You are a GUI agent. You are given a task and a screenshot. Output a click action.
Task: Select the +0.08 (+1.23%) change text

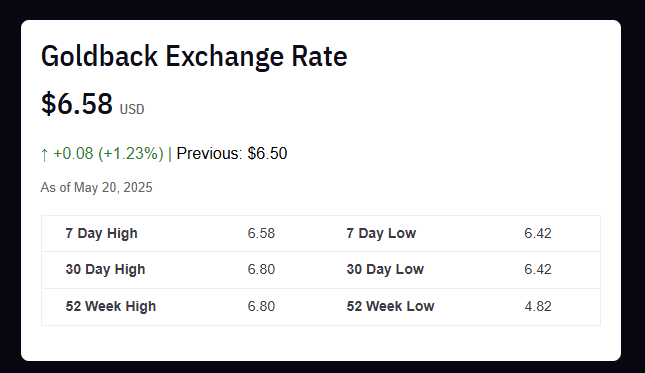109,154
